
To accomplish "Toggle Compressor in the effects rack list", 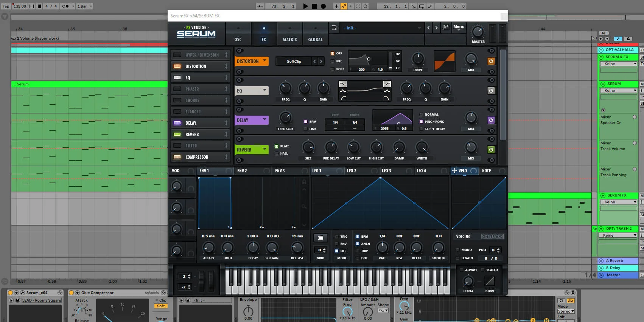I will tap(177, 157).
